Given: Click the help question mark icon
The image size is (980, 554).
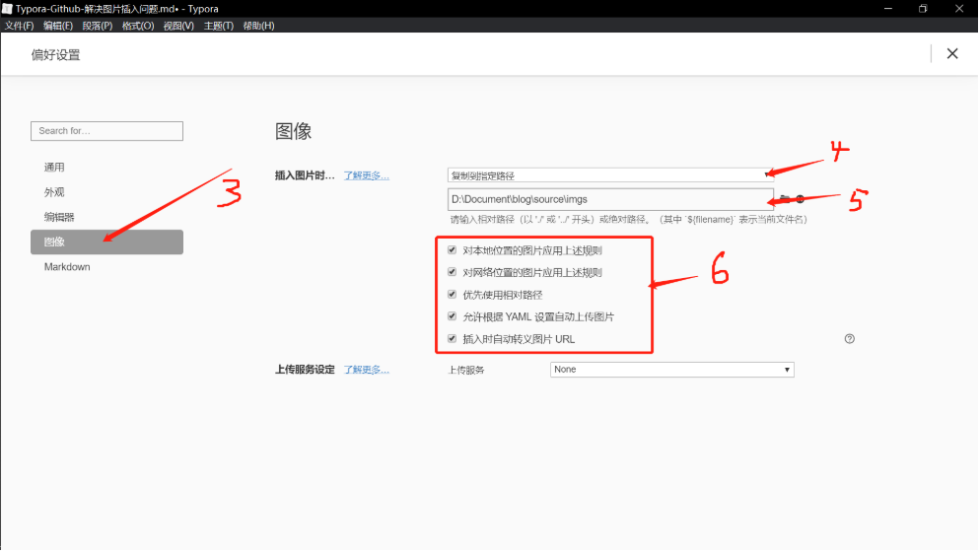Looking at the screenshot, I should (x=850, y=339).
